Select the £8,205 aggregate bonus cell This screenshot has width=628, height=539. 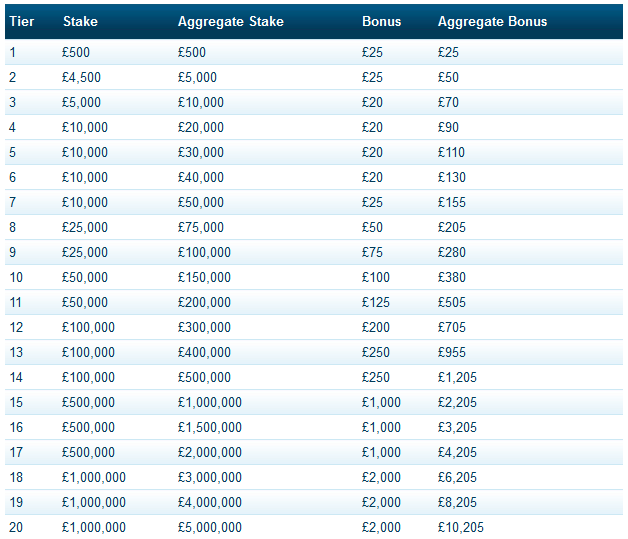coord(457,503)
